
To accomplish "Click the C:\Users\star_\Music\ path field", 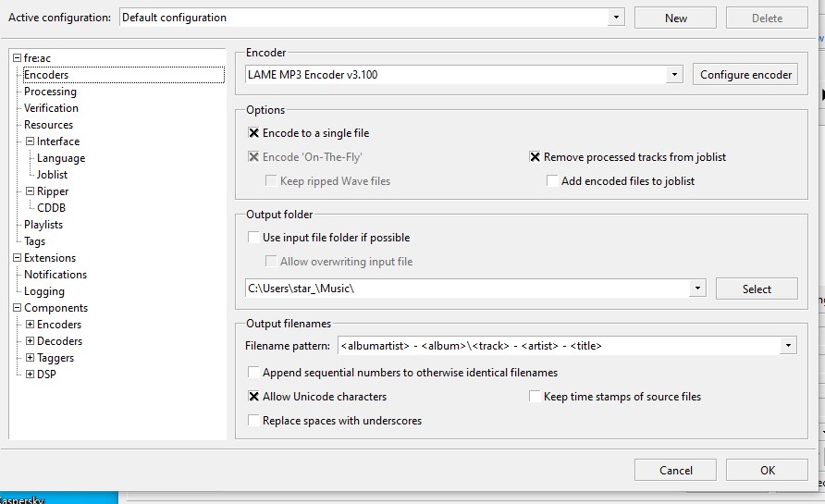I will [x=467, y=289].
